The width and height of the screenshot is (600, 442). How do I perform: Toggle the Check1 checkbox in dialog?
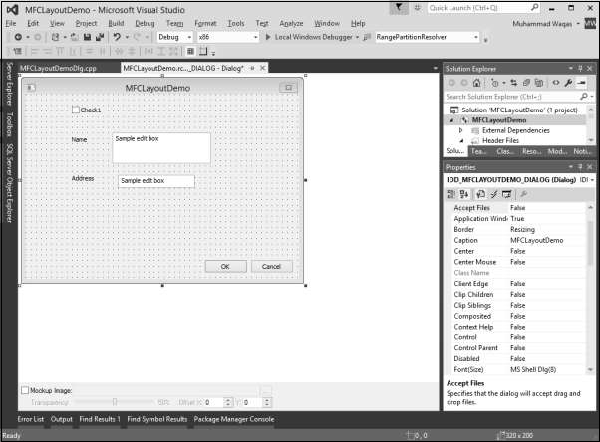pyautogui.click(x=76, y=109)
